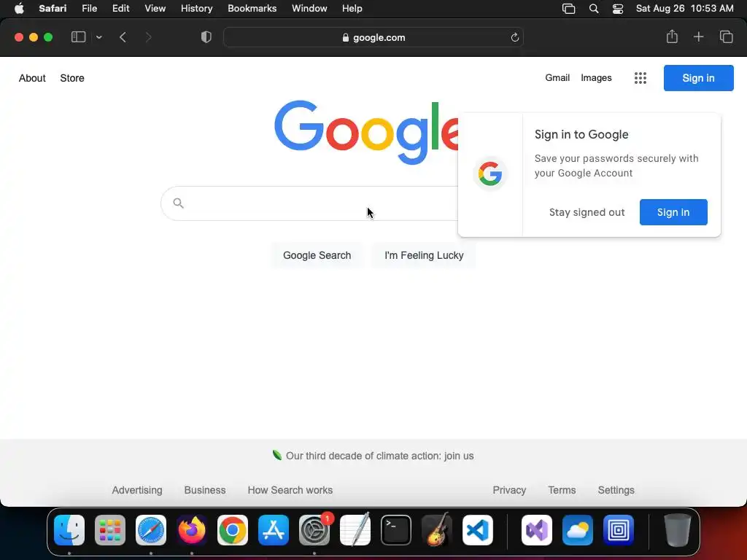747x560 pixels.
Task: Open the Images link
Action: click(x=596, y=77)
